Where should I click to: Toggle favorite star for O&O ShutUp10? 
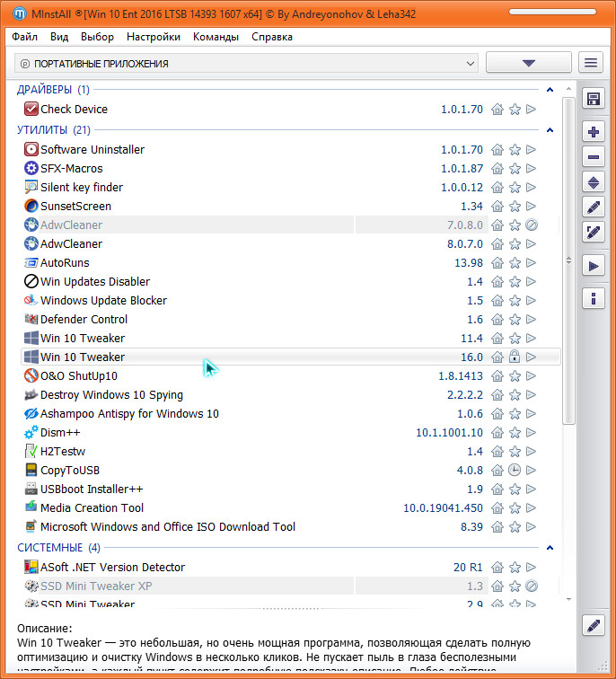point(515,376)
